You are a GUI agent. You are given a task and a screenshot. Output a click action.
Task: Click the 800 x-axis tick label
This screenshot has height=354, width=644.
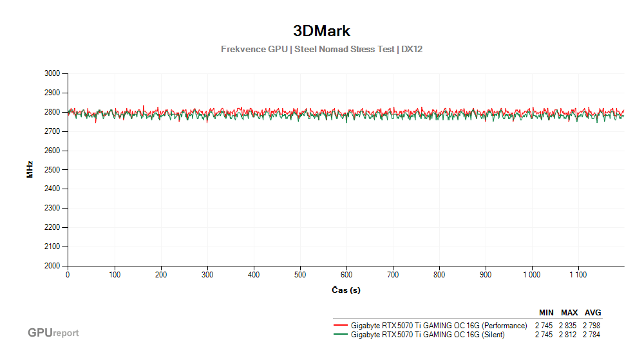(439, 275)
